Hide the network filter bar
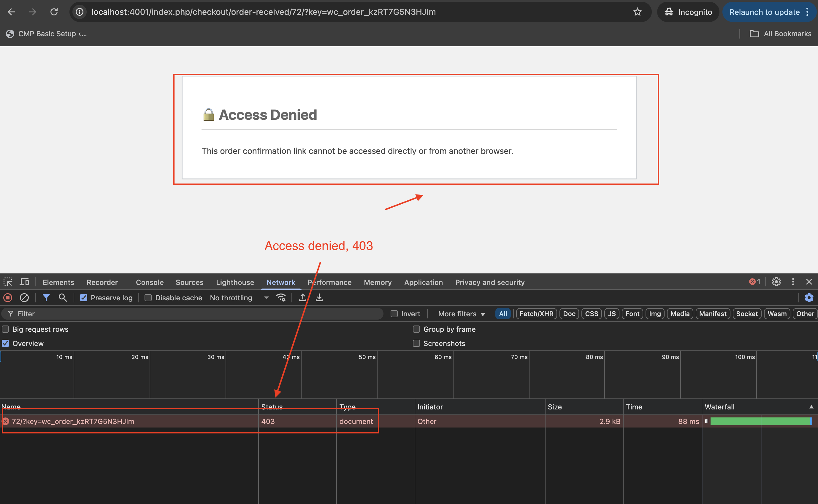 [46, 298]
